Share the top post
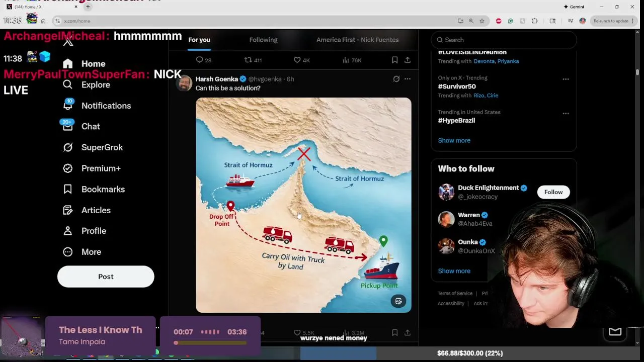The width and height of the screenshot is (644, 362). tap(408, 60)
